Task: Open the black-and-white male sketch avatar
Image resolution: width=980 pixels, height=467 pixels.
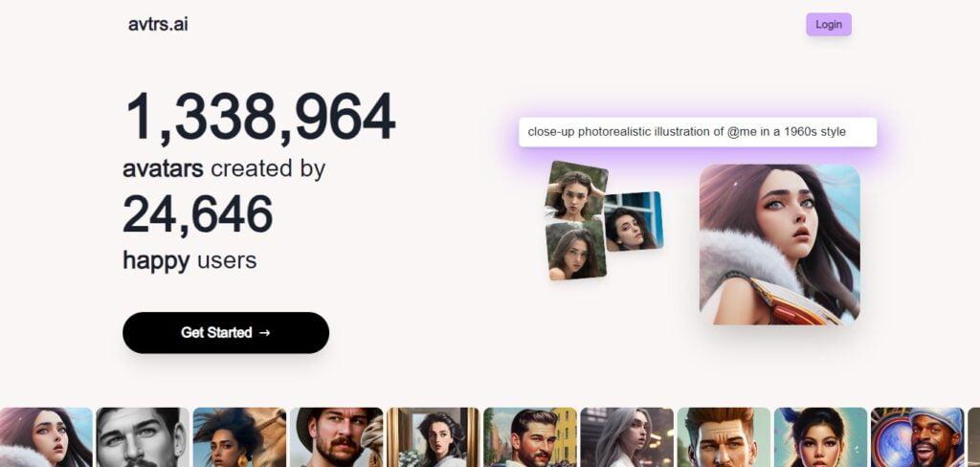Action: click(143, 437)
